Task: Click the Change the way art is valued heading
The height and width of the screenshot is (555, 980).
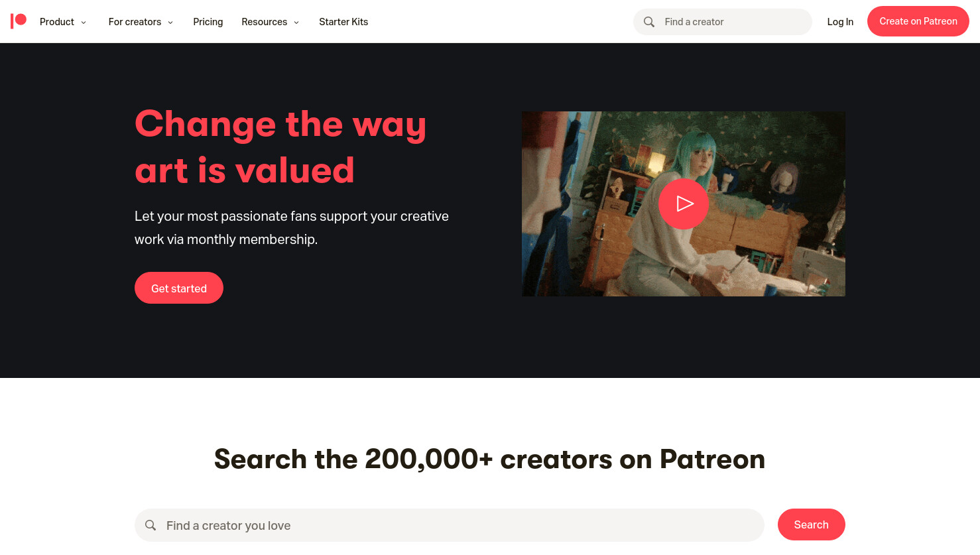Action: click(x=280, y=147)
